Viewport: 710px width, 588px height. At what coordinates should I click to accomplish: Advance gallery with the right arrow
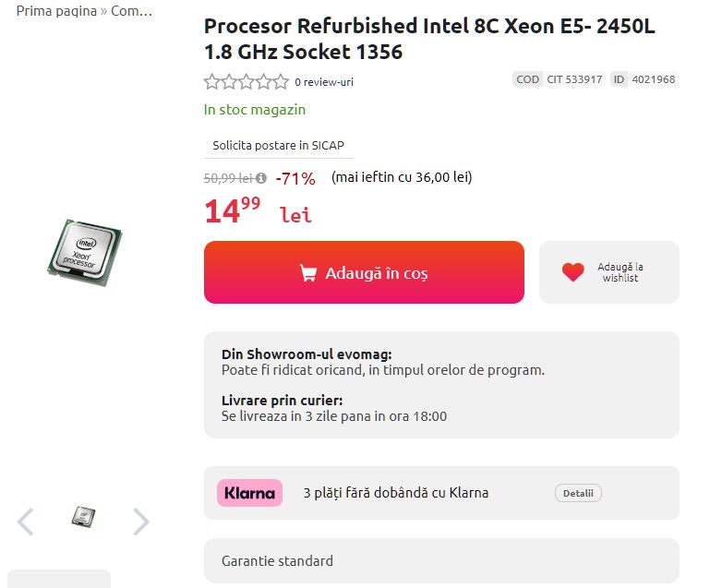tap(140, 522)
